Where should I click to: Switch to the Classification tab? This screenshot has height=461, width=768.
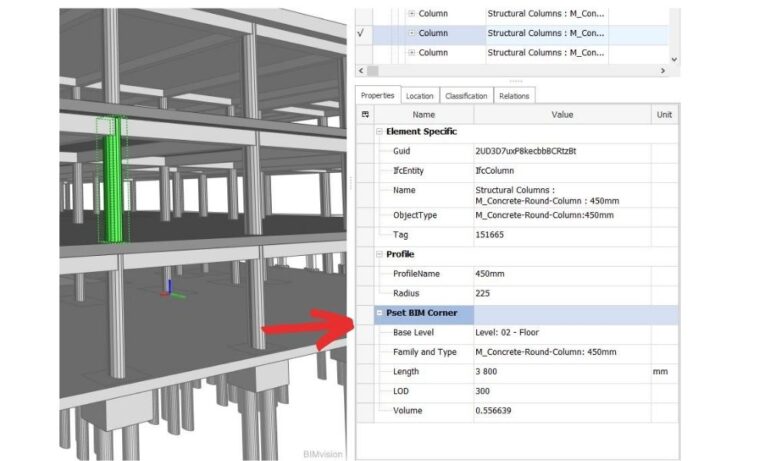point(466,96)
